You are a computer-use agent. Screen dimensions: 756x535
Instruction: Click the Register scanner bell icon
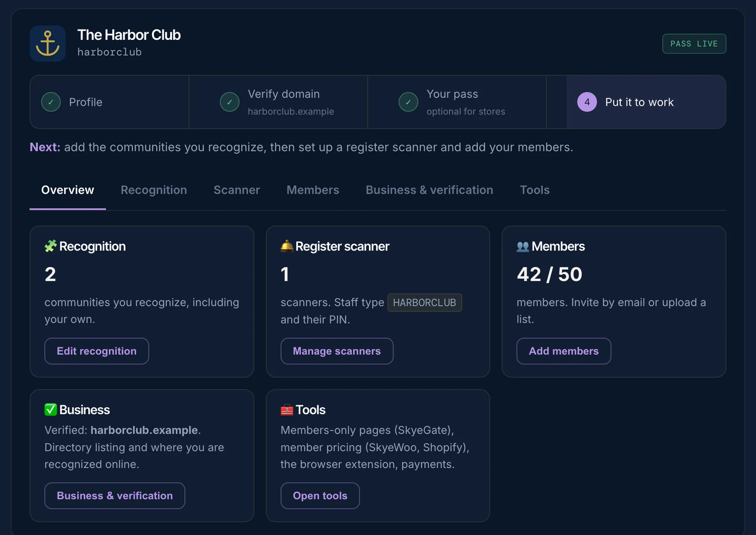pyautogui.click(x=286, y=246)
